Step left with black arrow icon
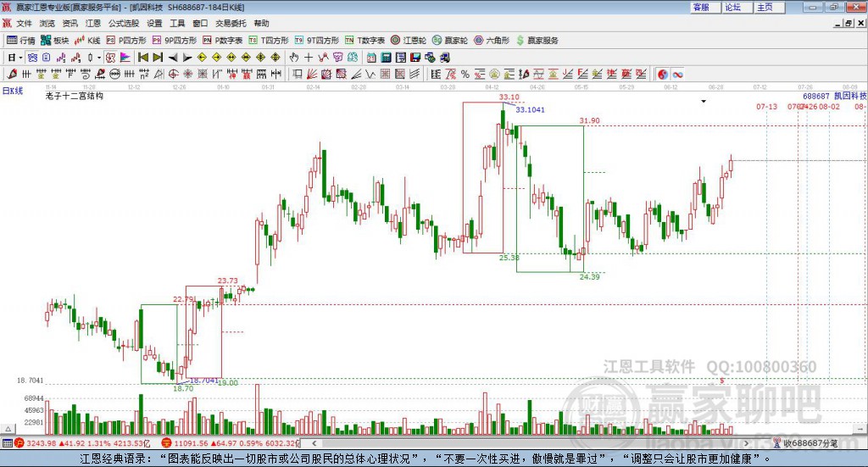The image size is (868, 467). click(x=173, y=58)
